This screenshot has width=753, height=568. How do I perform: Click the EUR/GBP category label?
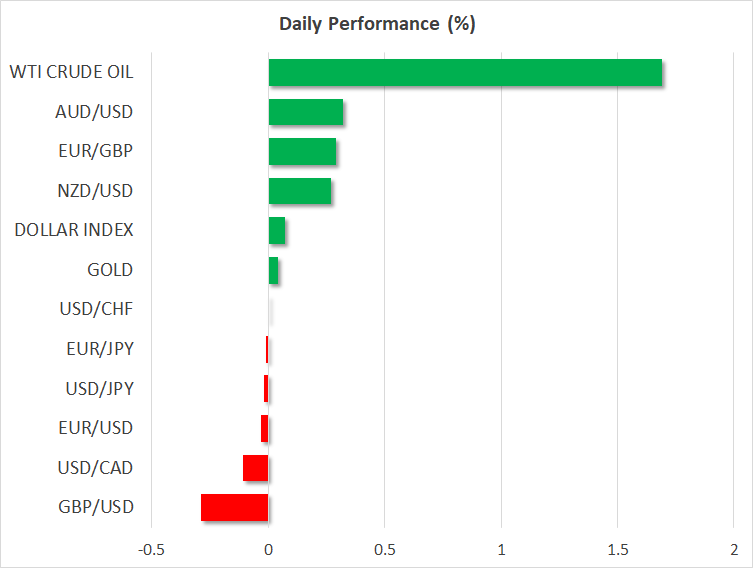pyautogui.click(x=96, y=151)
